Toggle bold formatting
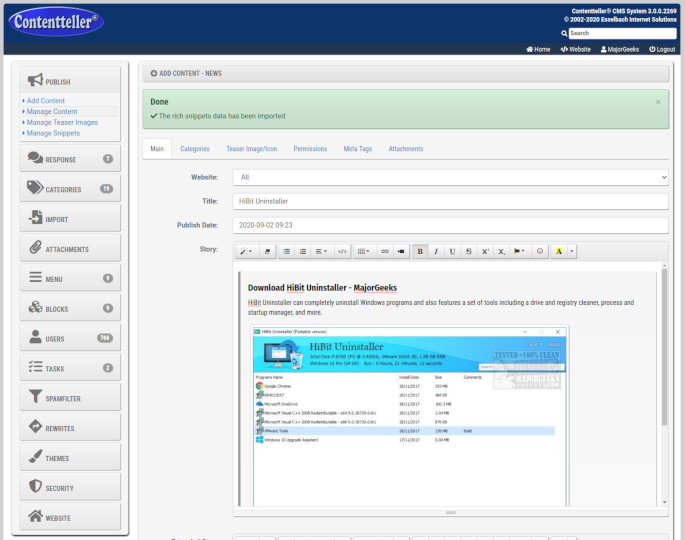Screen dimensions: 685x540 (x=420, y=251)
